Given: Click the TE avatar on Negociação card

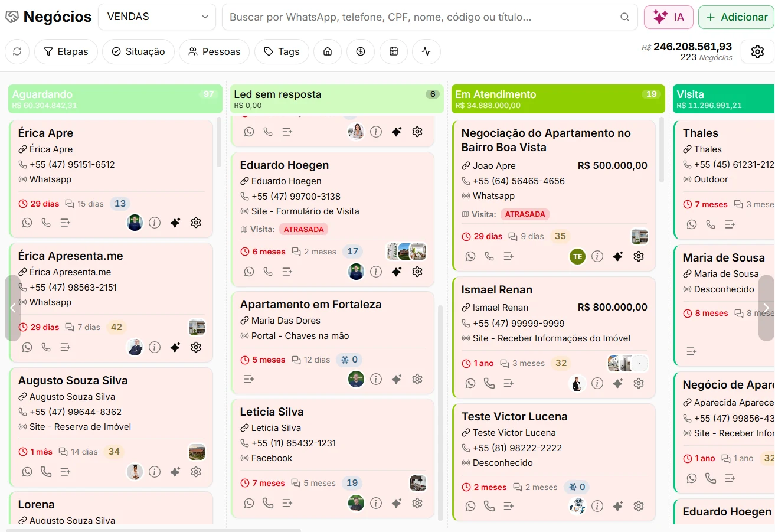Looking at the screenshot, I should (577, 256).
